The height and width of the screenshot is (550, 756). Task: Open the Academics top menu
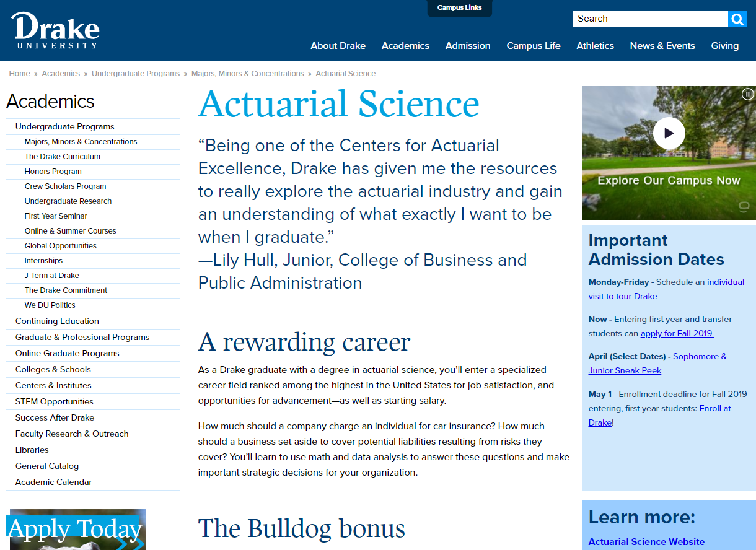click(x=405, y=46)
